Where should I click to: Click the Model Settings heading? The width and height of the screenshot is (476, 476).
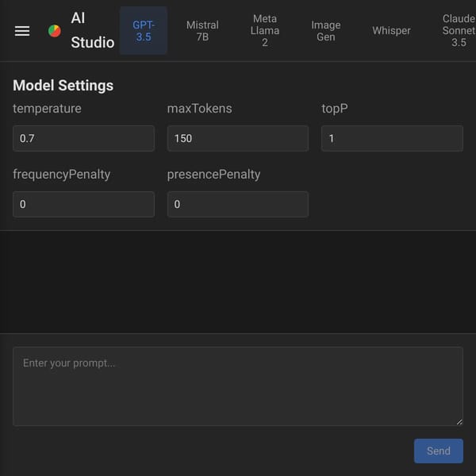(63, 86)
